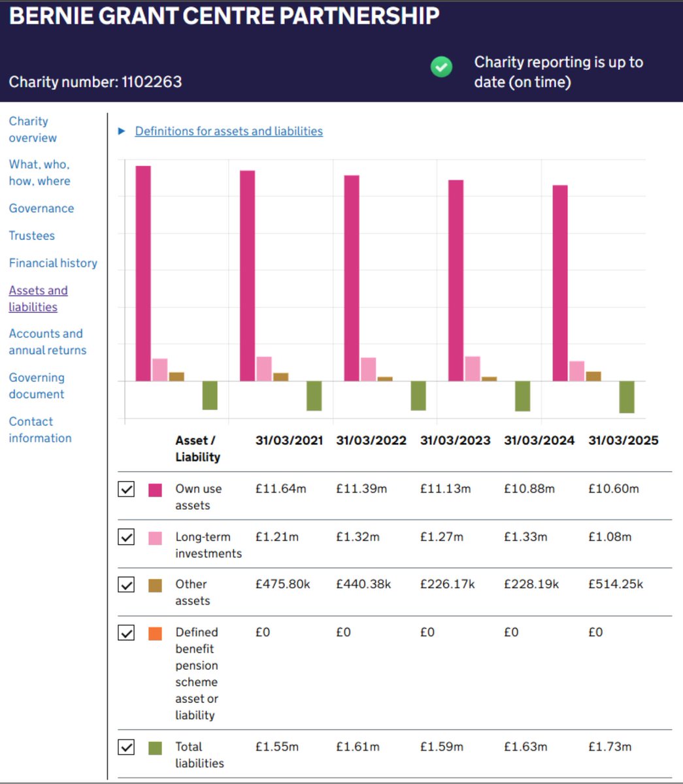Open What, who, how, where section
This screenshot has width=683, height=784.
[39, 172]
